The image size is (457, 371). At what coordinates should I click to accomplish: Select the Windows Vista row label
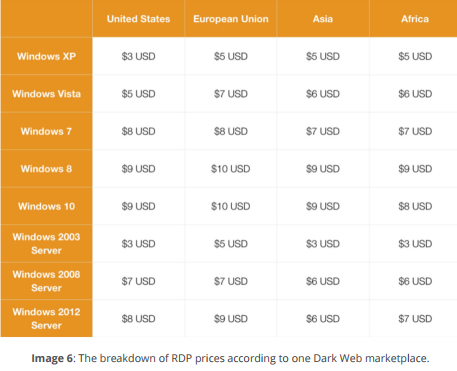click(46, 94)
